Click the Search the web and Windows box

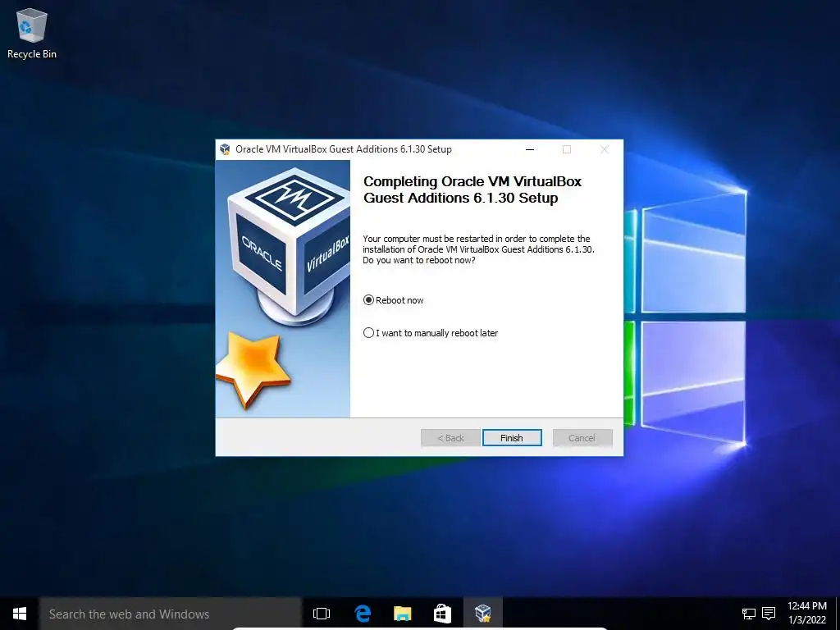[171, 614]
